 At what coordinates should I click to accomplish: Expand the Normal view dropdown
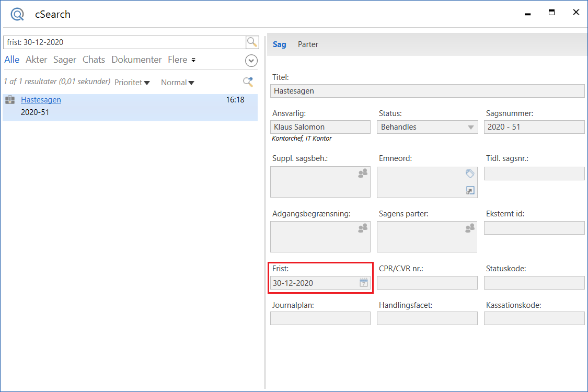[178, 83]
